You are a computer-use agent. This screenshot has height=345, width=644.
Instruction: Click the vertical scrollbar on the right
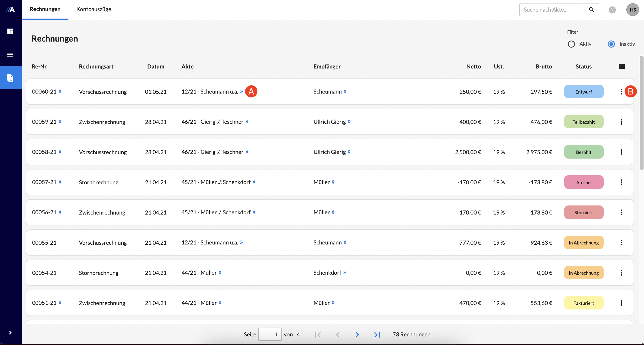(641, 113)
